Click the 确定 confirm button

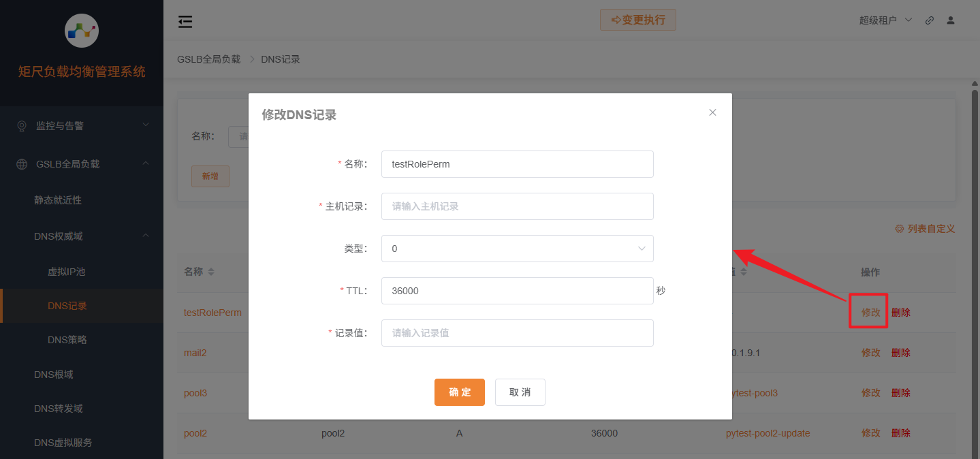459,392
